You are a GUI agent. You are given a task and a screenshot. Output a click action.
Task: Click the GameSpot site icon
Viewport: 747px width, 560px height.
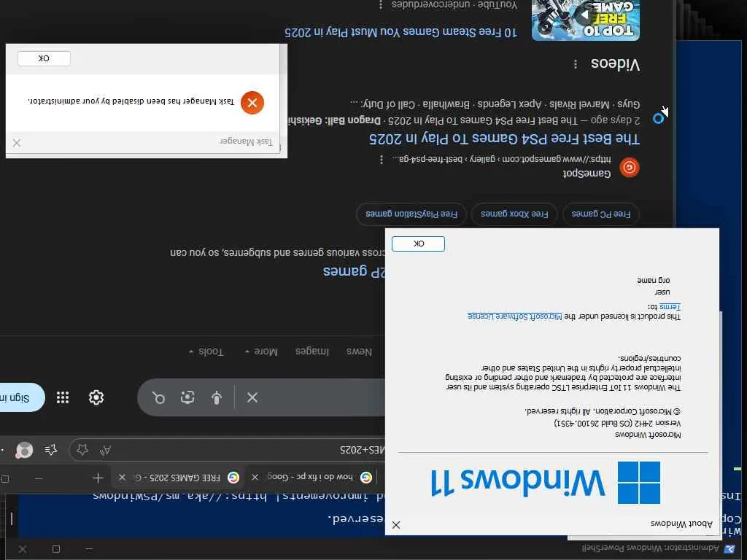pyautogui.click(x=630, y=167)
